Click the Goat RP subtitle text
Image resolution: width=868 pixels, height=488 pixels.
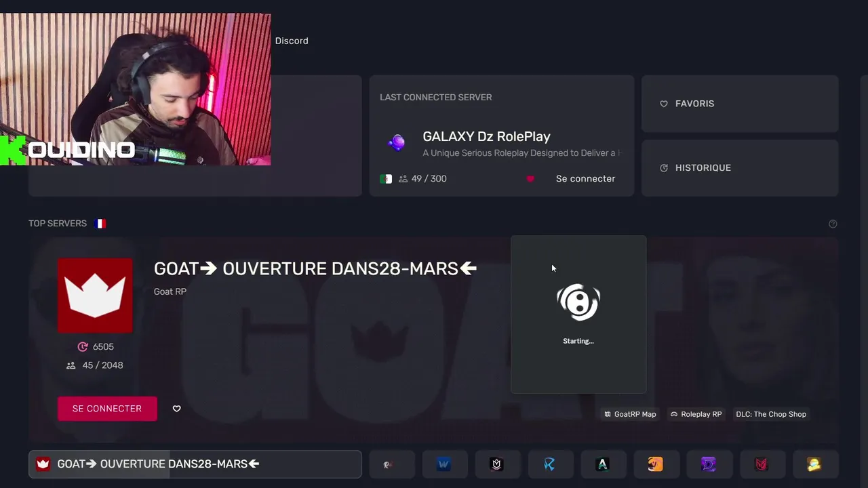pyautogui.click(x=170, y=291)
